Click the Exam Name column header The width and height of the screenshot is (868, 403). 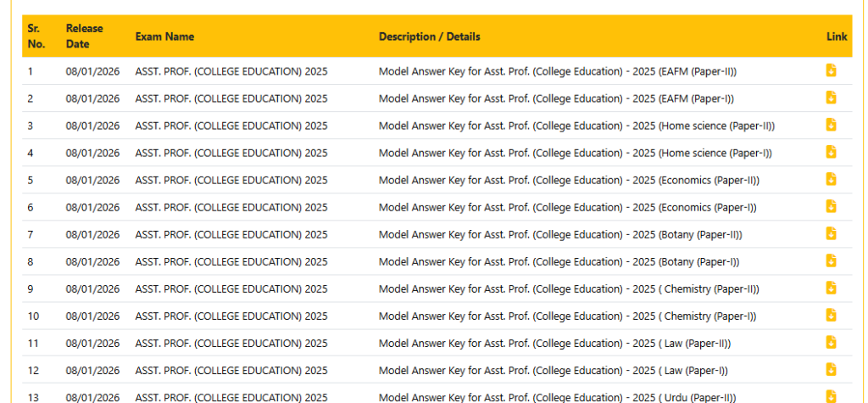(x=164, y=36)
